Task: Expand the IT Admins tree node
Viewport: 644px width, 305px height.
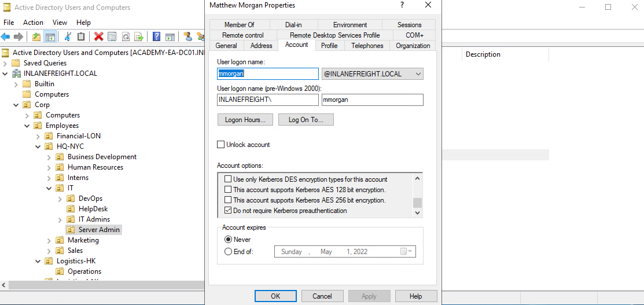Action: 60,219
